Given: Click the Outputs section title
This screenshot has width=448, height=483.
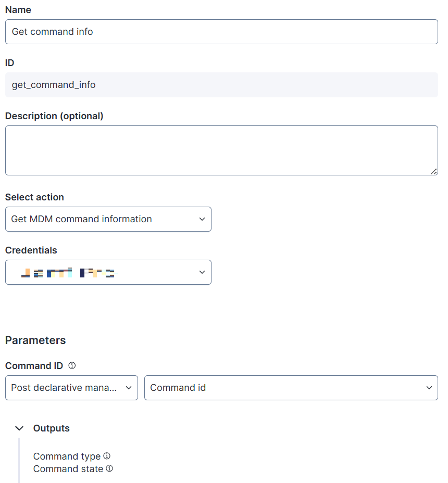Looking at the screenshot, I should click(52, 428).
